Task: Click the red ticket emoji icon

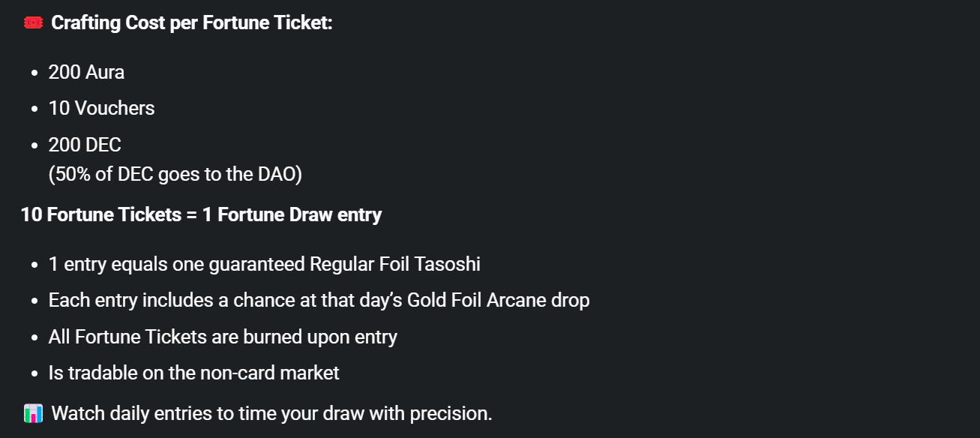Action: click(x=33, y=23)
